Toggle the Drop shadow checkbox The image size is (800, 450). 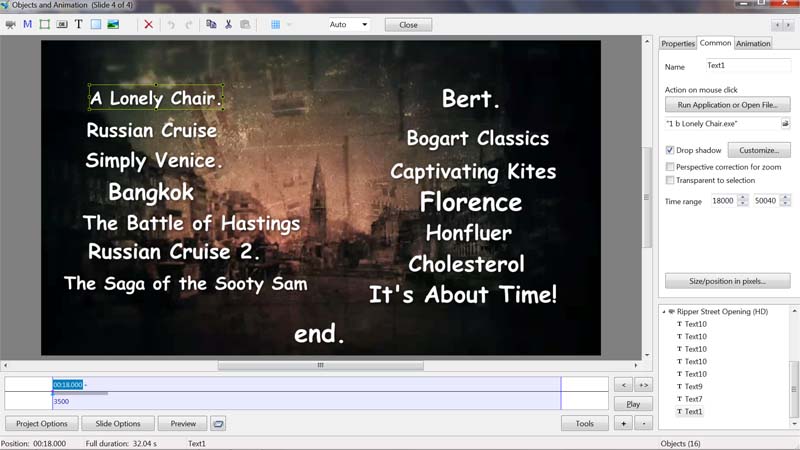pyautogui.click(x=670, y=150)
